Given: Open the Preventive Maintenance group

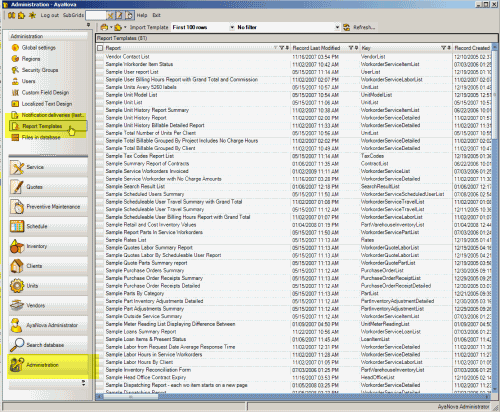Looking at the screenshot, I should tap(48, 207).
